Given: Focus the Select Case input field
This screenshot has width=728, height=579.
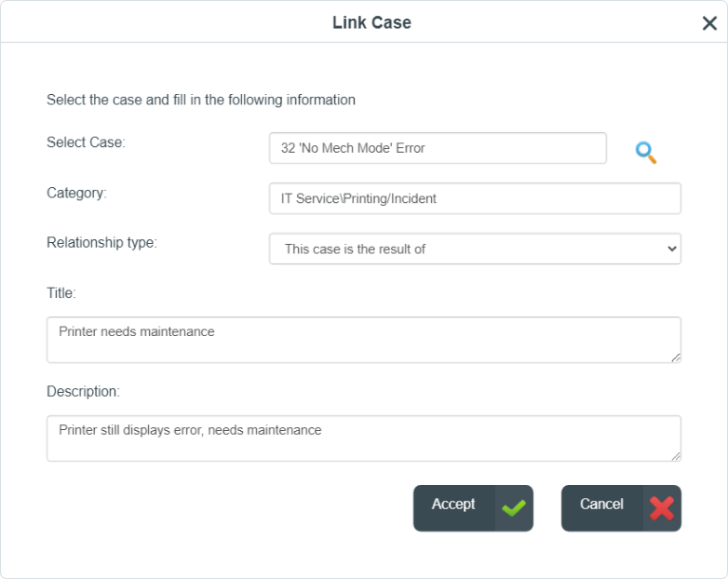Looking at the screenshot, I should 438,148.
